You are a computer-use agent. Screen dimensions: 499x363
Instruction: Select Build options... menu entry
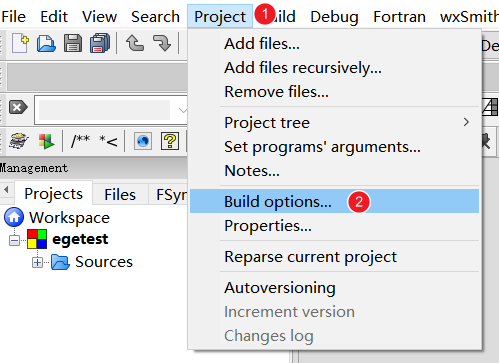click(334, 201)
